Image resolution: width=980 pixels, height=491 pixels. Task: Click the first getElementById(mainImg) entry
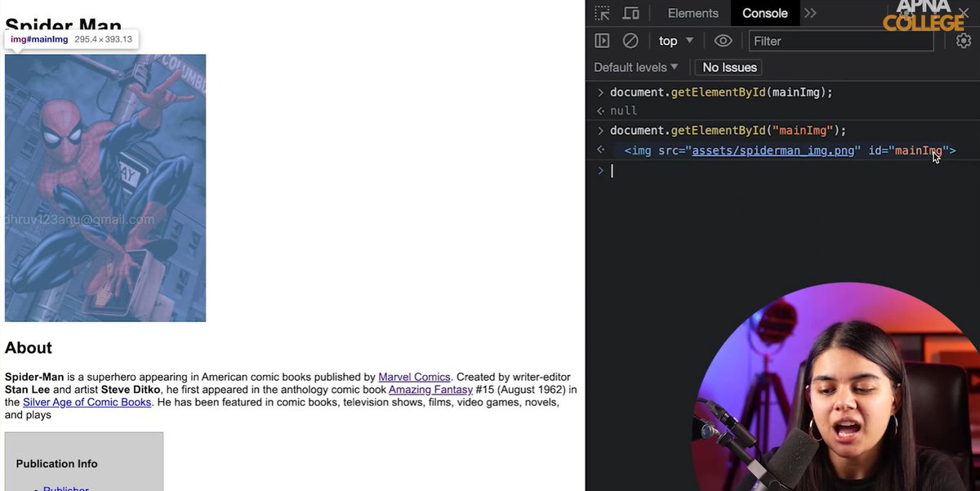point(721,92)
